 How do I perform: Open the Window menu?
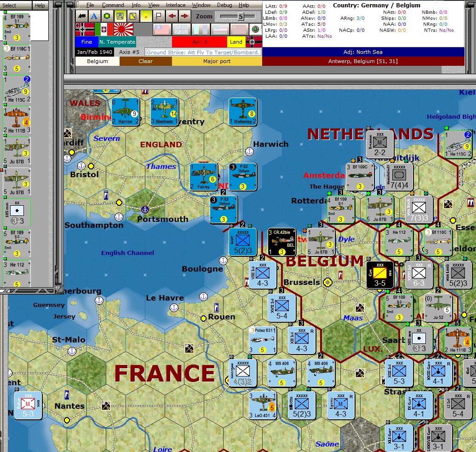[201, 5]
